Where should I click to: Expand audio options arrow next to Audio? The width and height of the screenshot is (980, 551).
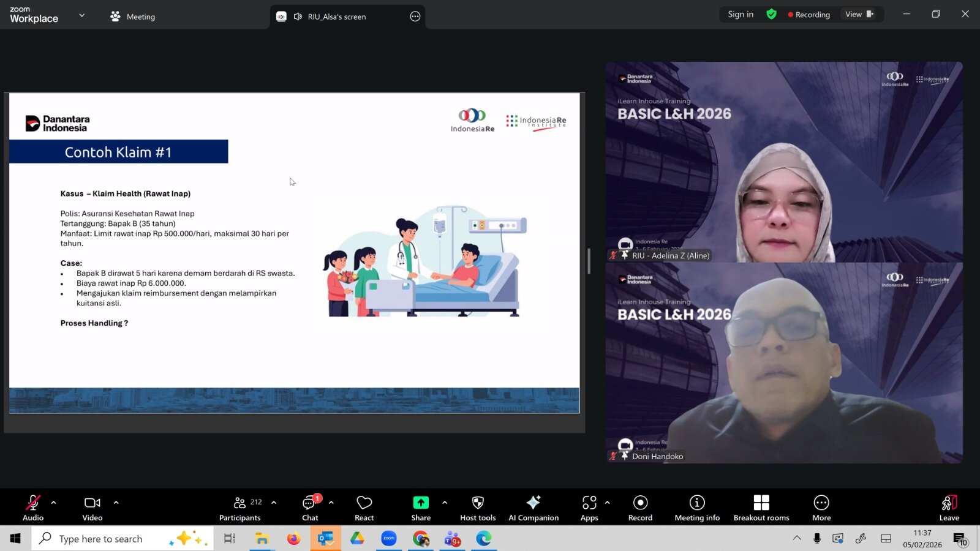(54, 503)
